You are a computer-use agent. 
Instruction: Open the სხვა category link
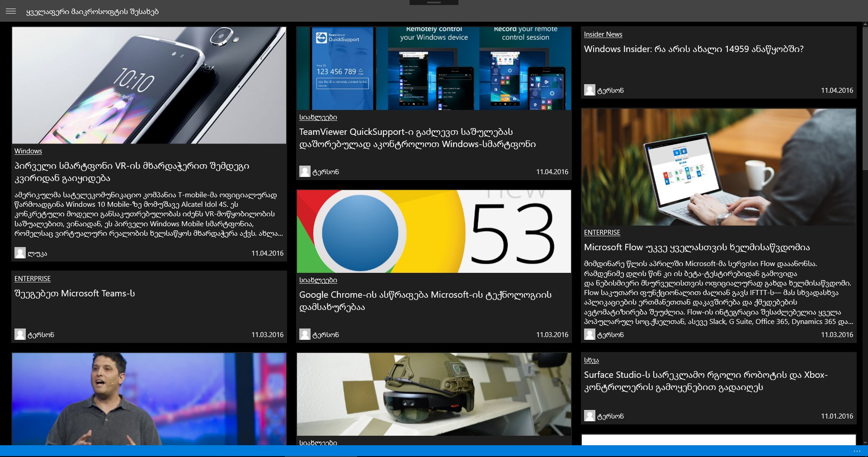coord(591,360)
